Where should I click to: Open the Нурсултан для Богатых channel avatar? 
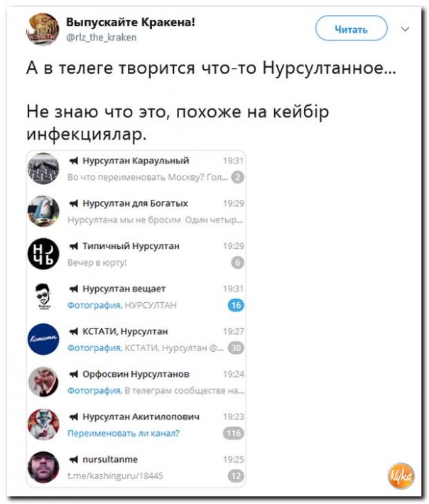click(x=43, y=211)
